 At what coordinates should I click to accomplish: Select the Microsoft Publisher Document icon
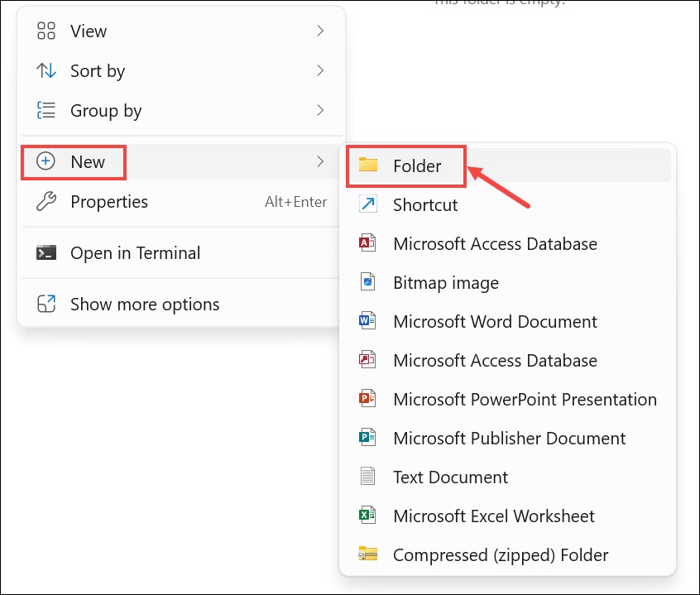[x=368, y=438]
